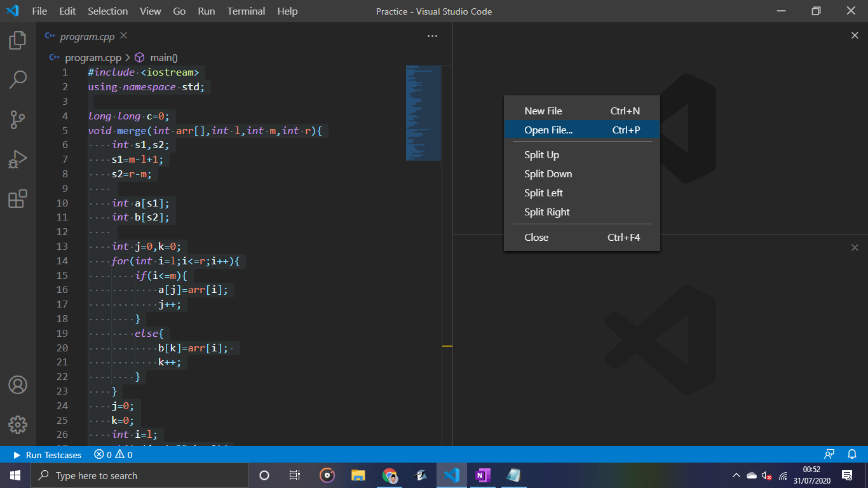Open the More Actions ellipsis of editor
This screenshot has height=488, width=868.
(x=433, y=36)
